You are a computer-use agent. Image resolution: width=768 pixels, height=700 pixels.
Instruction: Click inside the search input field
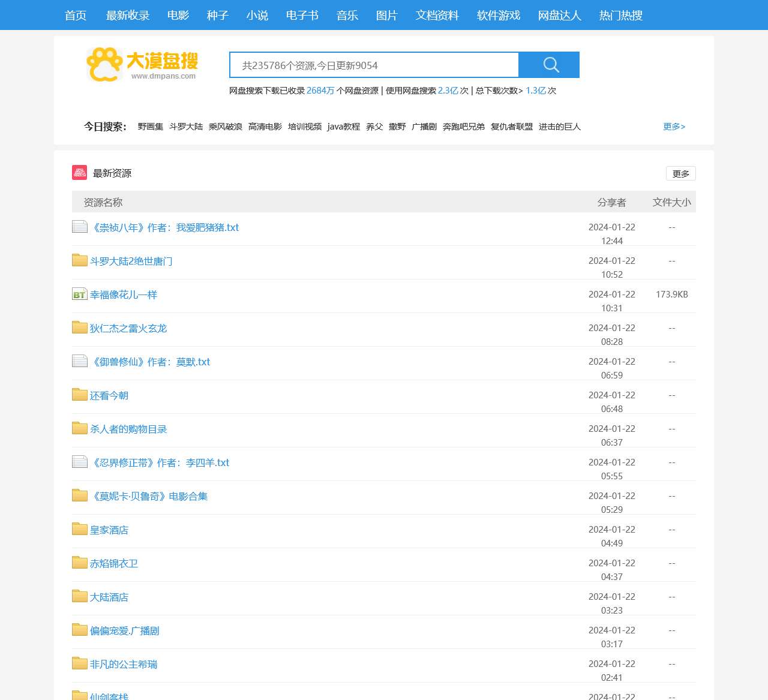click(x=372, y=65)
